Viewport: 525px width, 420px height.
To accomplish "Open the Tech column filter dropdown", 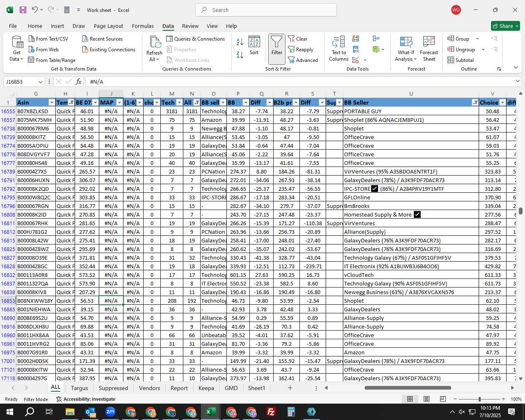I will [x=179, y=103].
